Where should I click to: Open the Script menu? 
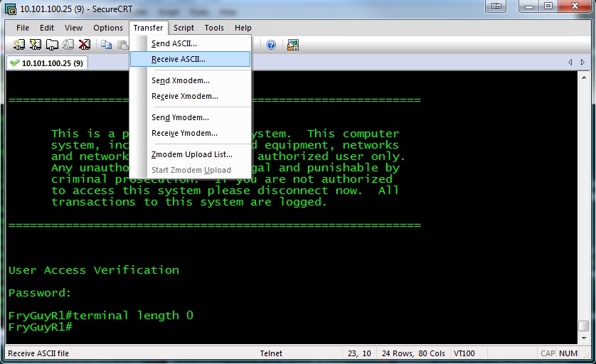tap(183, 28)
